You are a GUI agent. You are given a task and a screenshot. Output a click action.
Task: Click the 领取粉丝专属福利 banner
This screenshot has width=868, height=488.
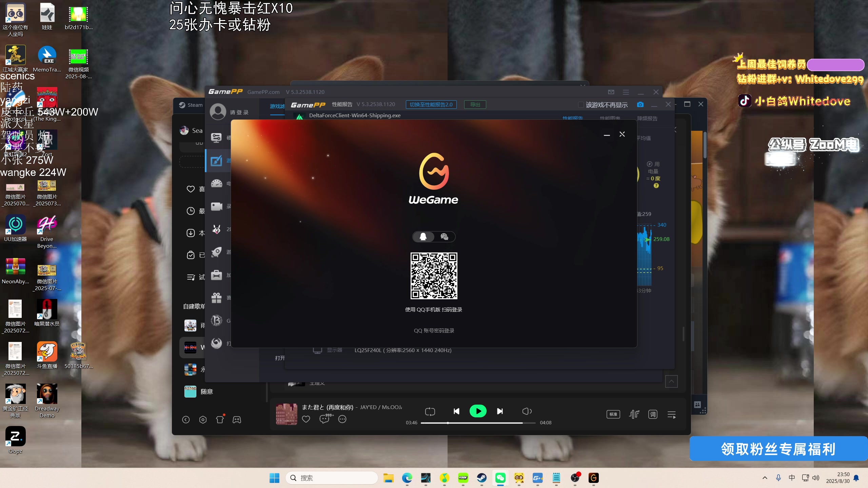[778, 449]
